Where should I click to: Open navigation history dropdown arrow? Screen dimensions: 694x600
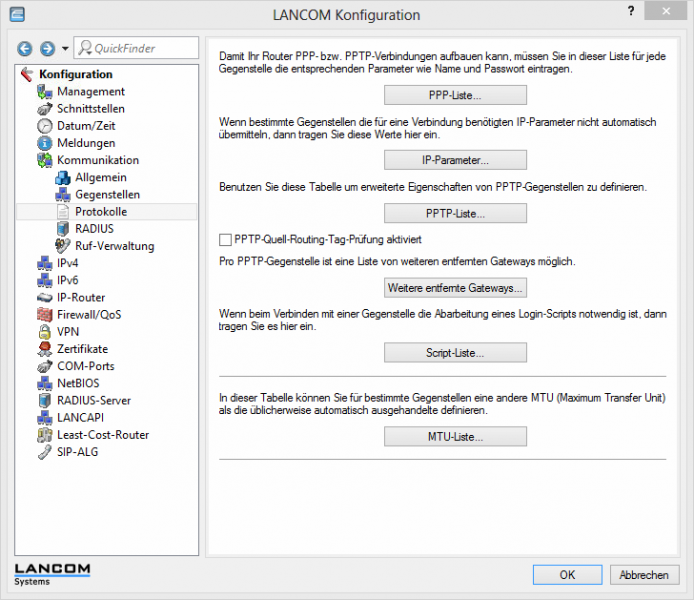65,48
